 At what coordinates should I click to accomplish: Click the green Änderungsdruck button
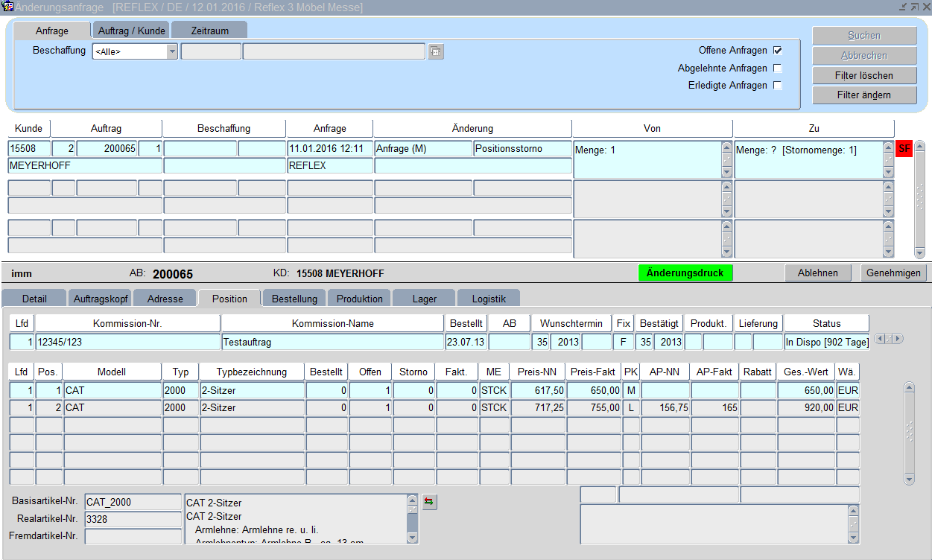point(685,273)
